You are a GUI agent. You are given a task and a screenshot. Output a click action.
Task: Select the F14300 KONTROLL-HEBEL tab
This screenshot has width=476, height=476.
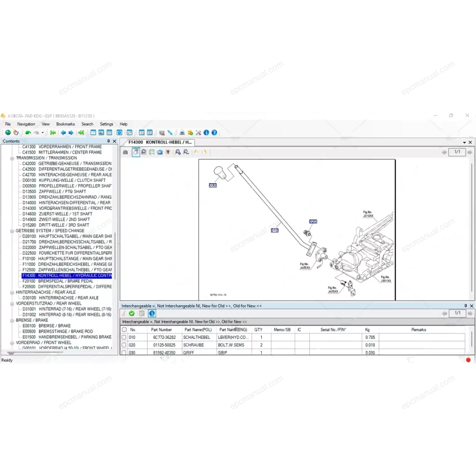160,142
